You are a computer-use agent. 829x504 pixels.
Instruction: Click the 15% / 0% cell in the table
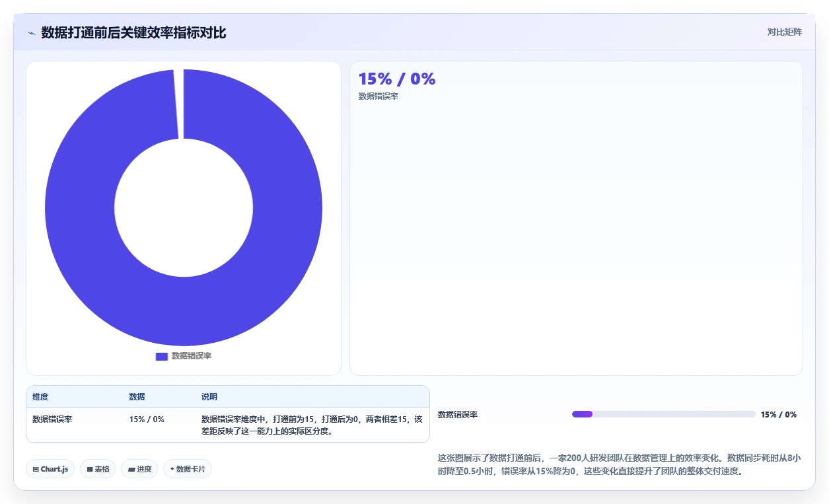[x=147, y=419]
